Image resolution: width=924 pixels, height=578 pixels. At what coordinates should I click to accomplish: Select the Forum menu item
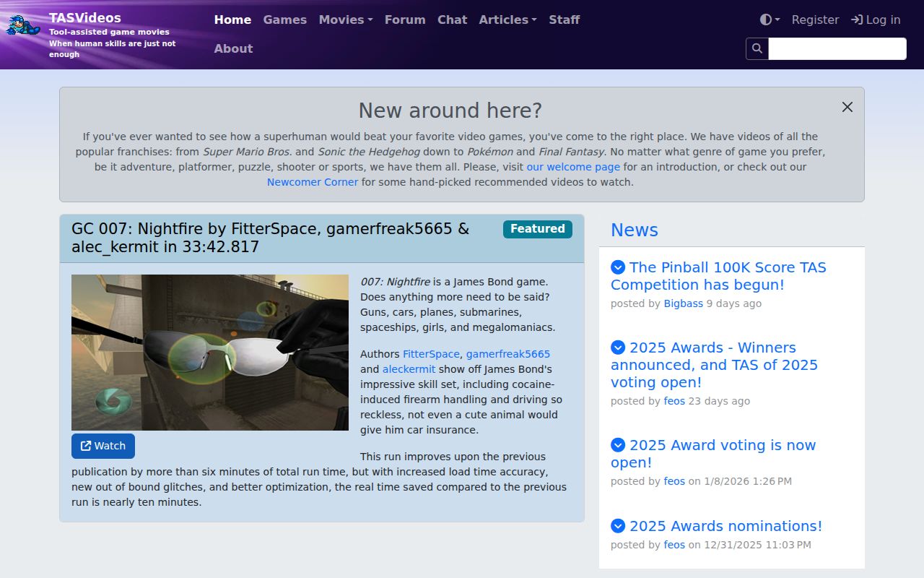(404, 20)
